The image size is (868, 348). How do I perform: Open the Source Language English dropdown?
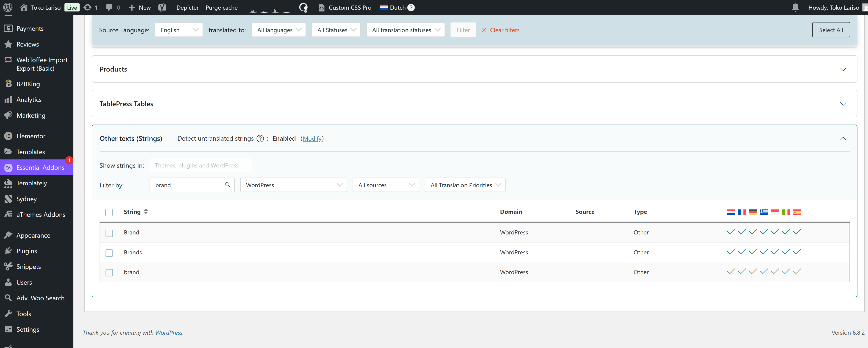click(179, 30)
